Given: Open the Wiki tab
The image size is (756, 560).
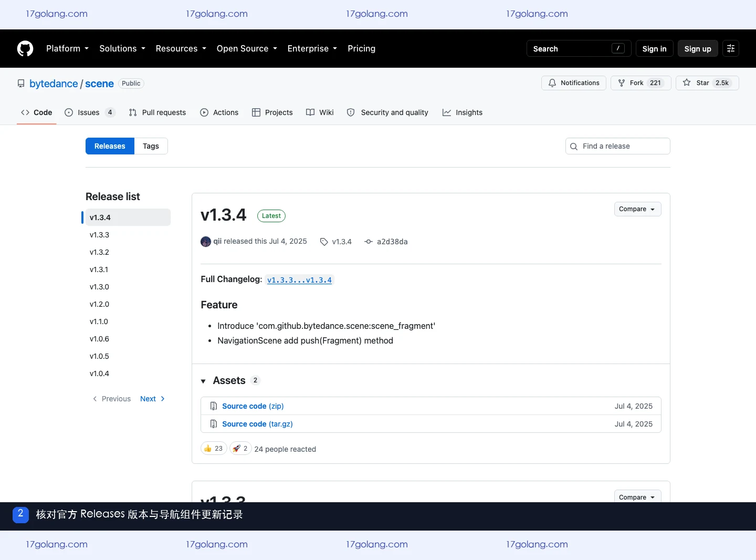Looking at the screenshot, I should [320, 112].
